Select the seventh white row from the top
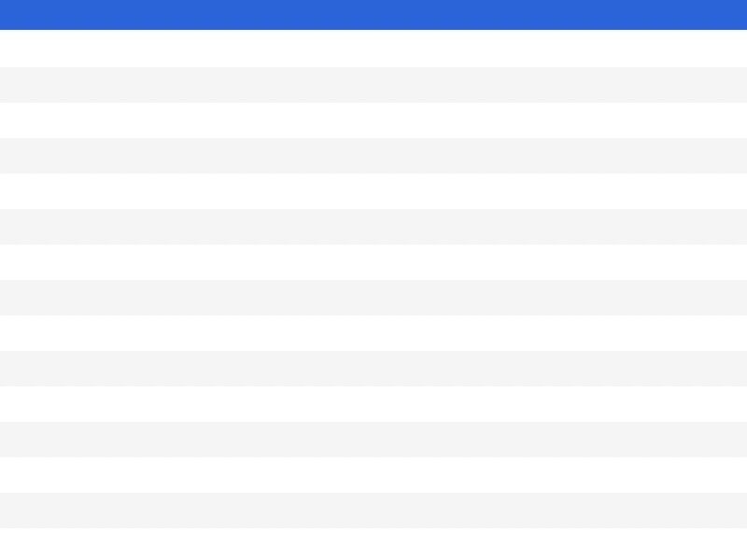This screenshot has width=747, height=560. coord(373,474)
